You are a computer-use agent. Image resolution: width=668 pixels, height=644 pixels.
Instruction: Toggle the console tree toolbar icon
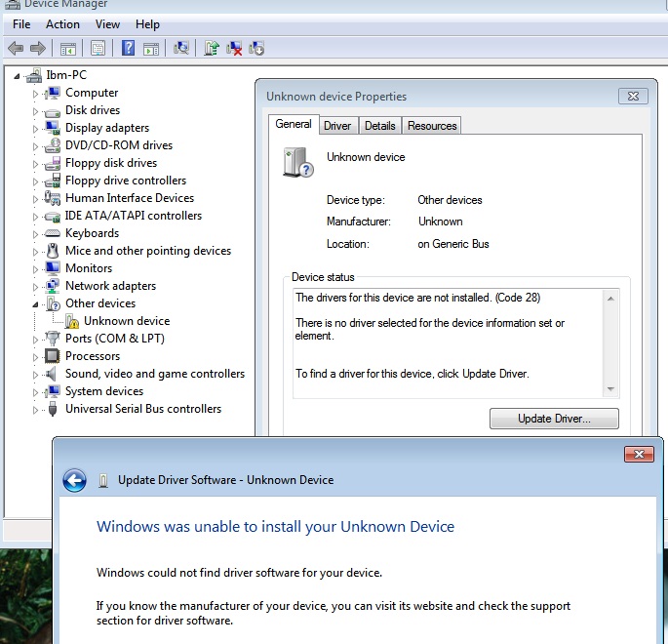pyautogui.click(x=67, y=49)
